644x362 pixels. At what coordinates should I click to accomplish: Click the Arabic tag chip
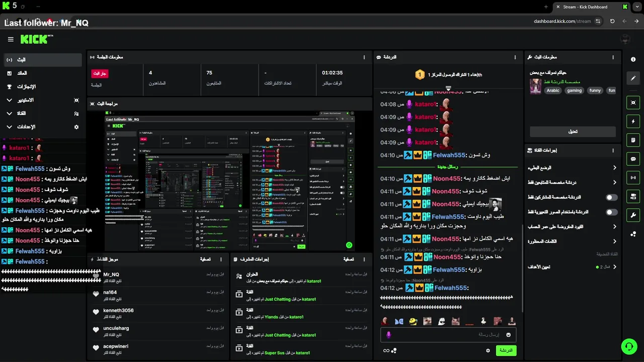553,90
